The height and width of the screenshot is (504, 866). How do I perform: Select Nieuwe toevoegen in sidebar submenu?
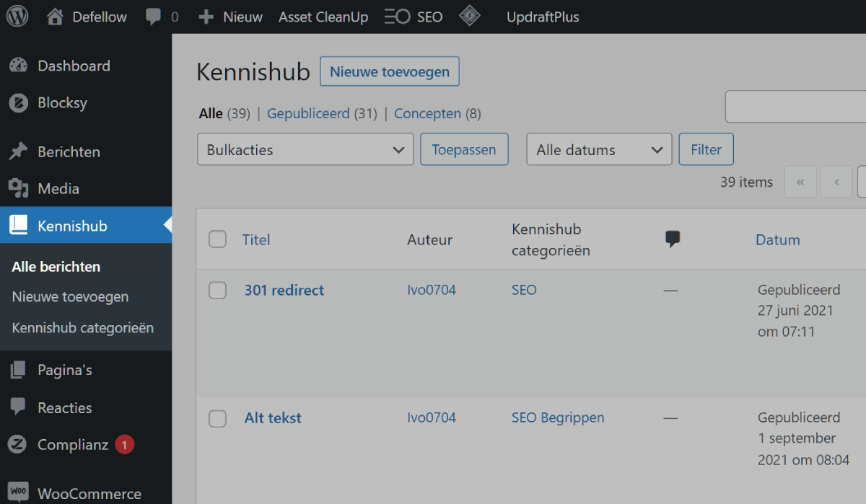[70, 296]
